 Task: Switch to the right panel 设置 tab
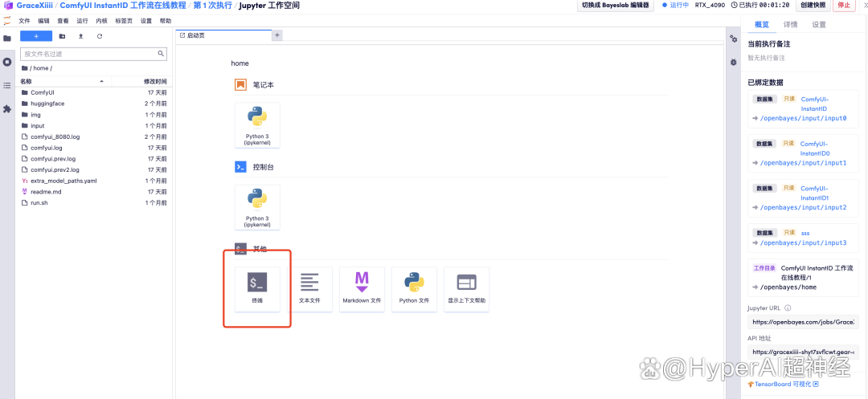819,24
